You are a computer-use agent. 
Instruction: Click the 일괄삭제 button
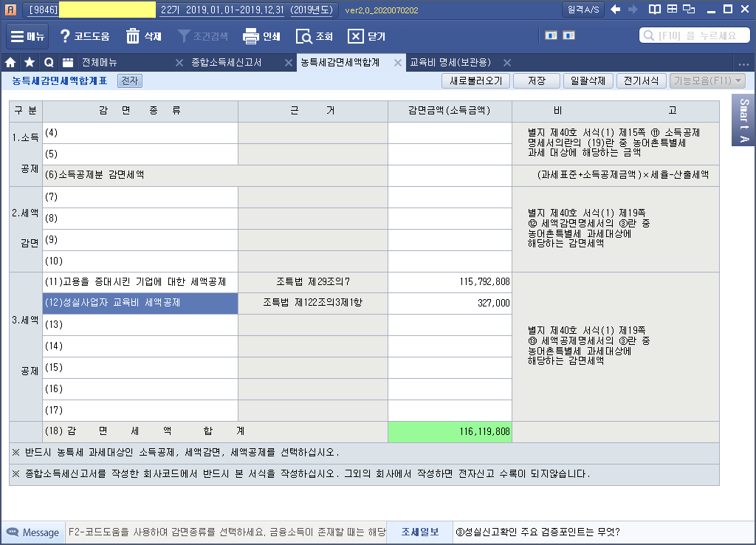click(x=588, y=80)
